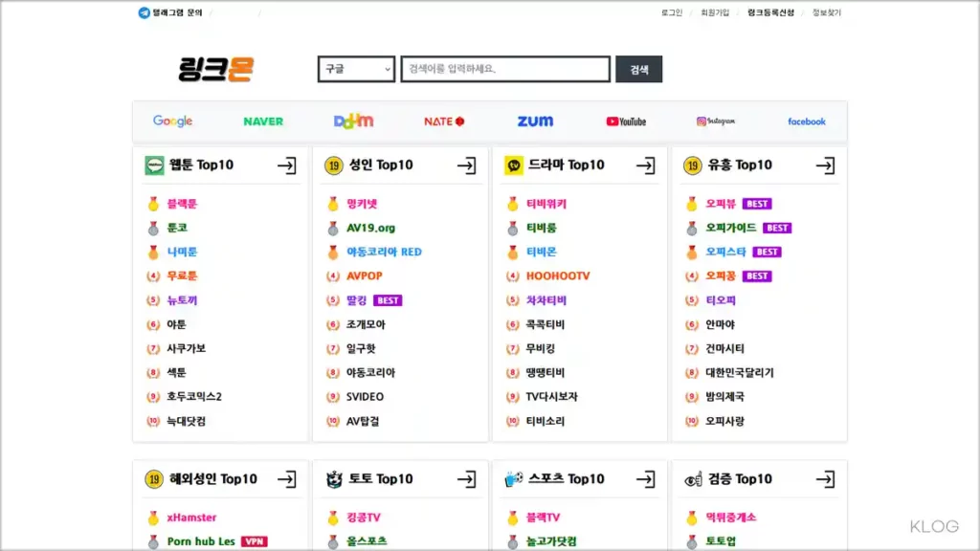Click the gold medal icon beside 킹콩TV

pyautogui.click(x=332, y=518)
